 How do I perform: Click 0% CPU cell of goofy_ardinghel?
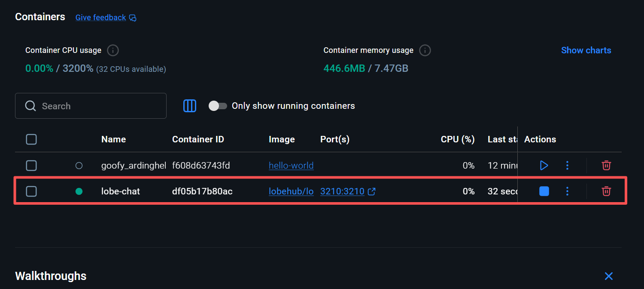pyautogui.click(x=468, y=165)
